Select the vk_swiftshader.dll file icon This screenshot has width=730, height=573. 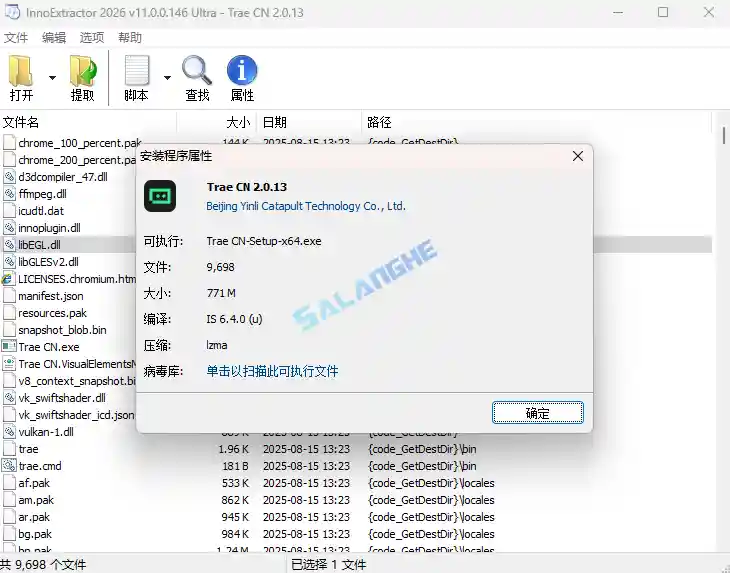9,398
